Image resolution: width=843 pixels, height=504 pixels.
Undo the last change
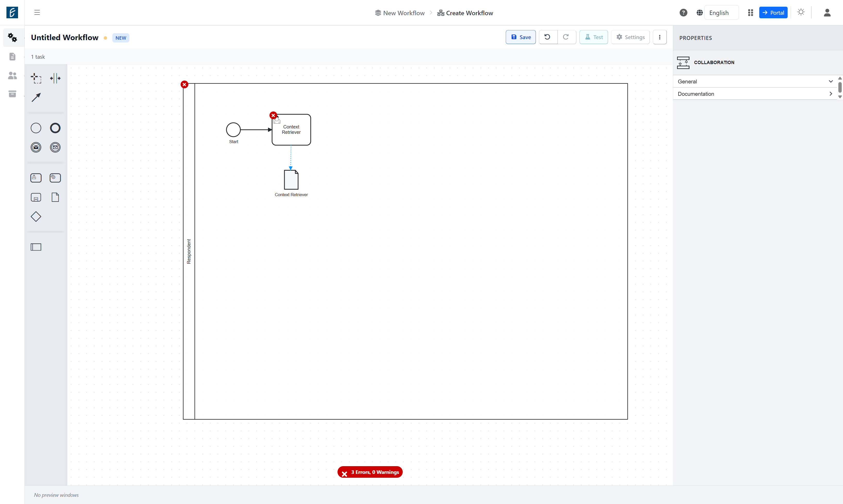coord(547,37)
